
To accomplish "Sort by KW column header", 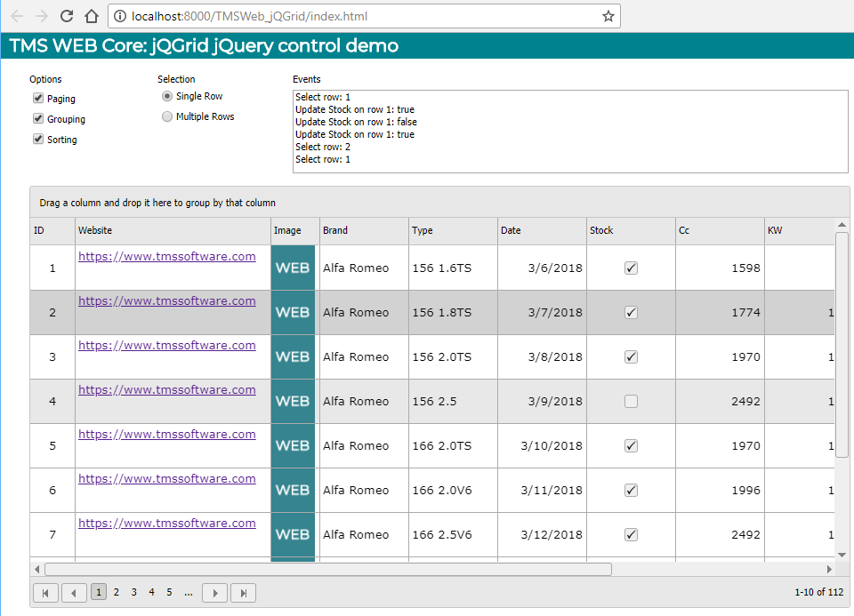I will [x=799, y=231].
